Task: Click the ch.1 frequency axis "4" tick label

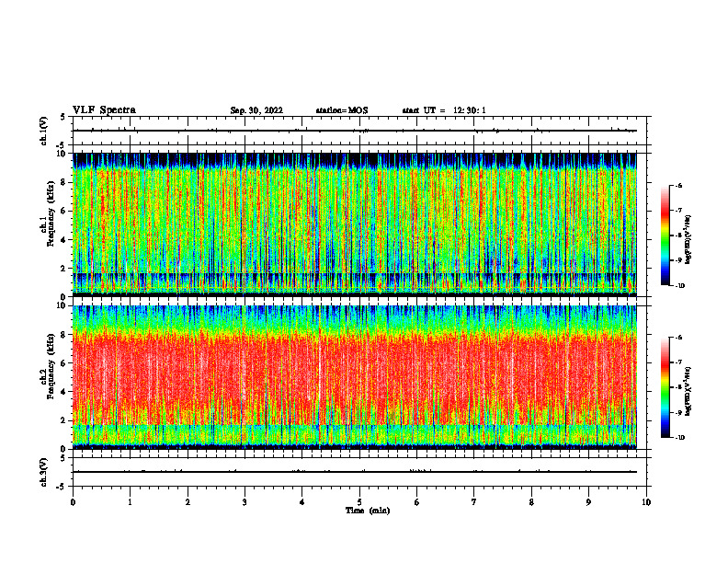Action: click(63, 240)
